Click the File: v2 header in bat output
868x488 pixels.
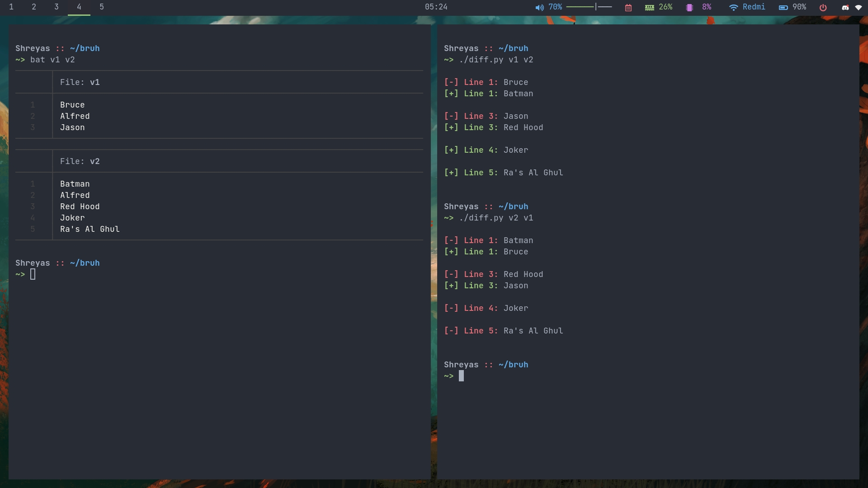[80, 161]
